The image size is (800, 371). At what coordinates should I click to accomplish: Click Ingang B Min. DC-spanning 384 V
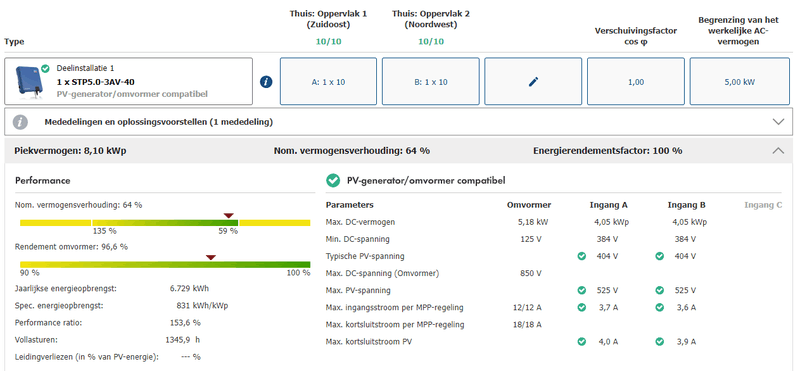685,239
